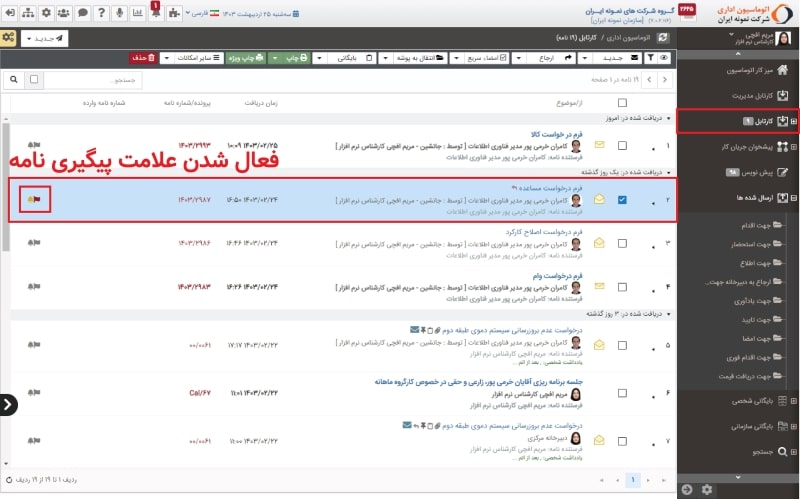Open dropdown arrow of جدید toolbar button

point(585,58)
